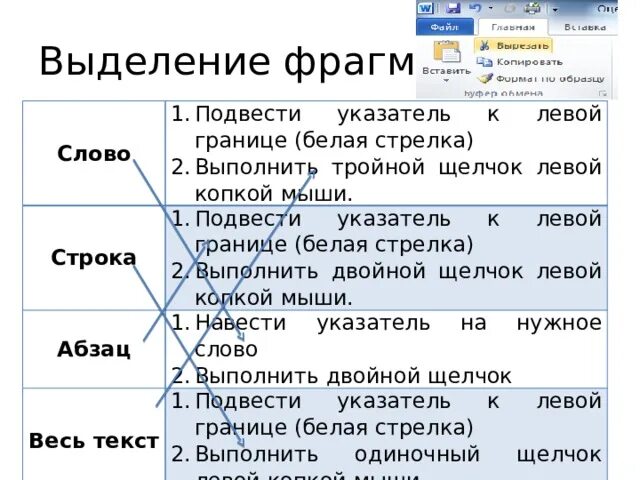Open the Буфер обмена dialog launcher
The height and width of the screenshot is (480, 640).
(602, 94)
